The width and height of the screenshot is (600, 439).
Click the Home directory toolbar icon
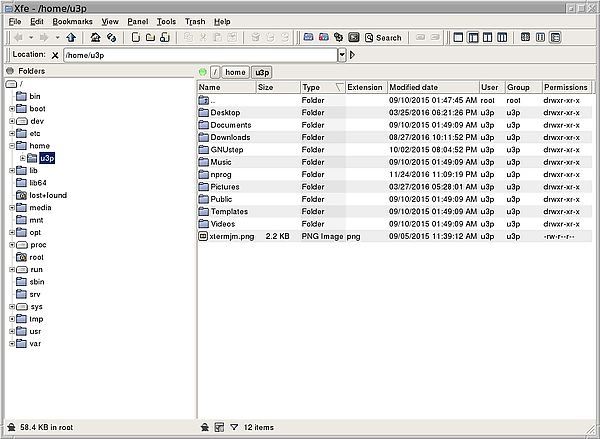point(95,38)
